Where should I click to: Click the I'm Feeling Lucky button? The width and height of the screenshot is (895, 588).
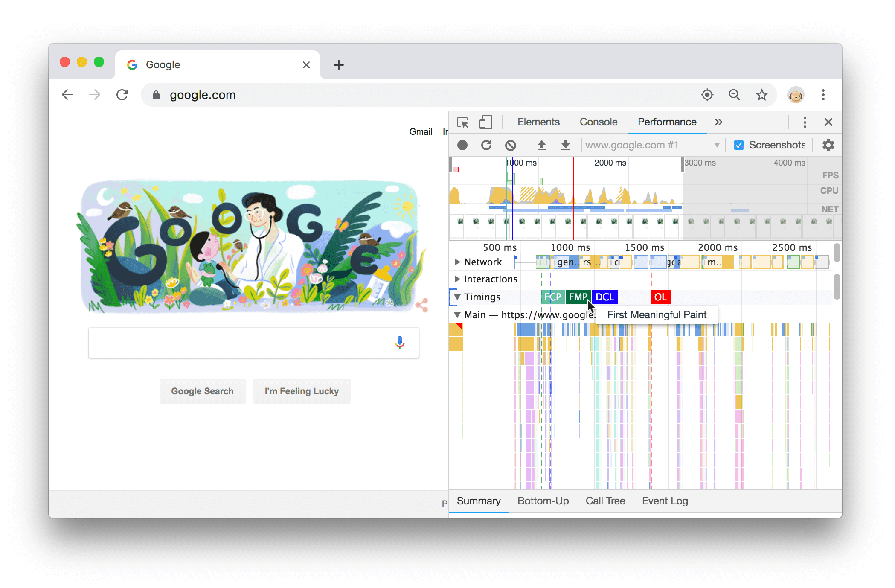[x=300, y=391]
